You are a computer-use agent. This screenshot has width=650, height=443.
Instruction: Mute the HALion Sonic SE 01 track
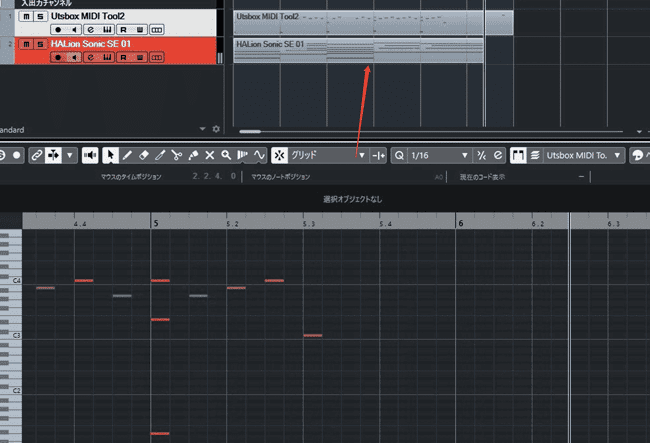[26, 44]
